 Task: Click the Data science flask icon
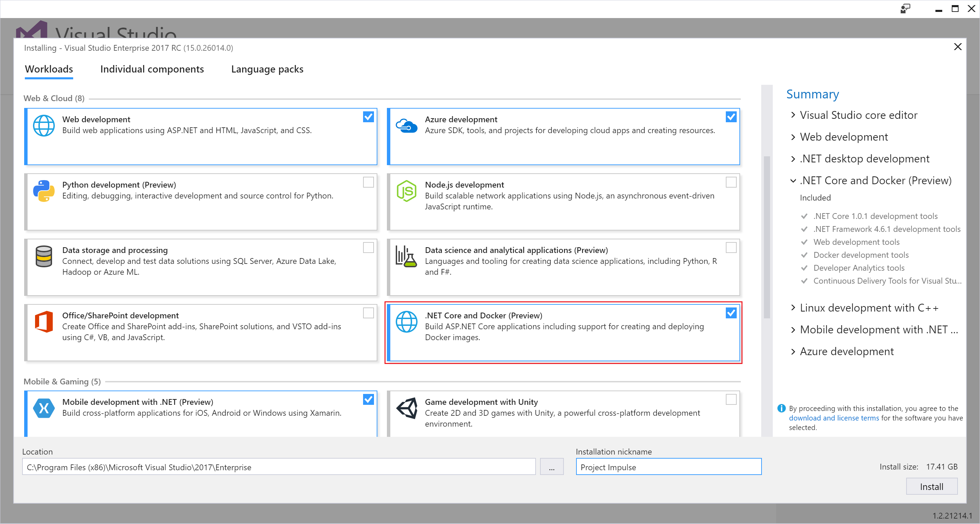(x=406, y=256)
